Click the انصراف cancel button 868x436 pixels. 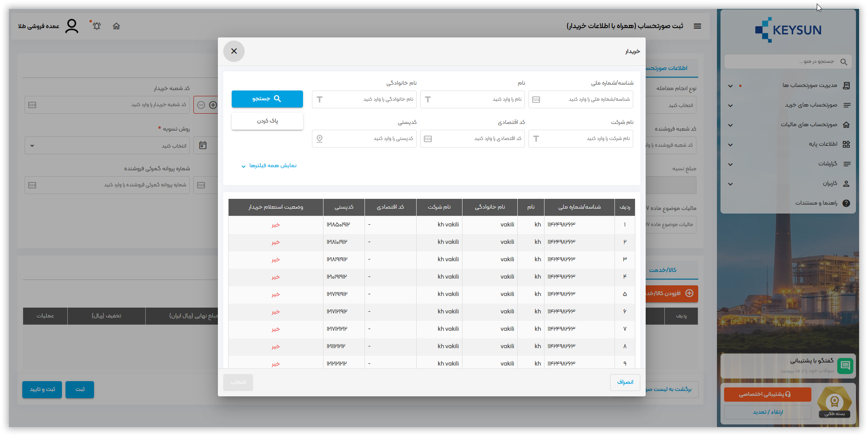(x=625, y=383)
